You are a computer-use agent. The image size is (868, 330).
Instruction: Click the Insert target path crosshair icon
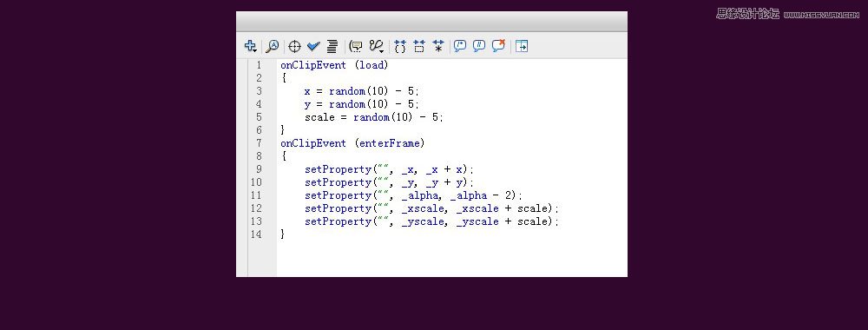(294, 46)
